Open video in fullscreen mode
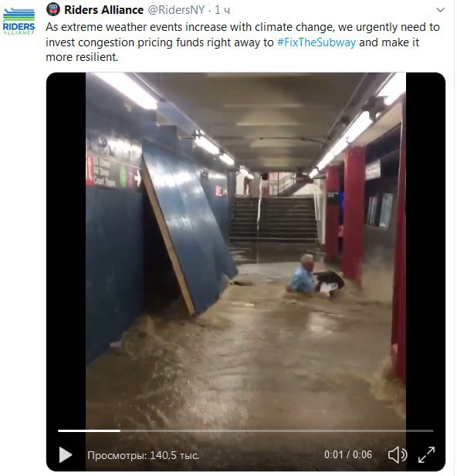The image size is (457, 476). 426,454
